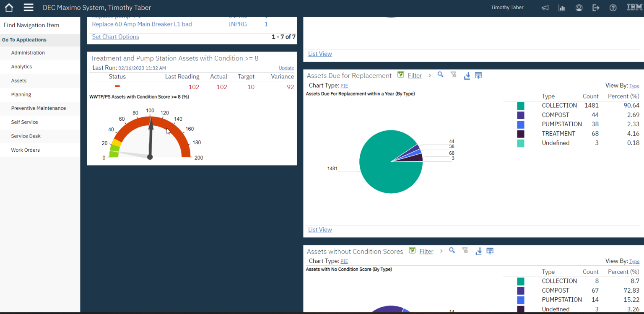644x314 pixels.
Task: Click clear filter icon in Assets without Condition Scores
Action: (465, 250)
